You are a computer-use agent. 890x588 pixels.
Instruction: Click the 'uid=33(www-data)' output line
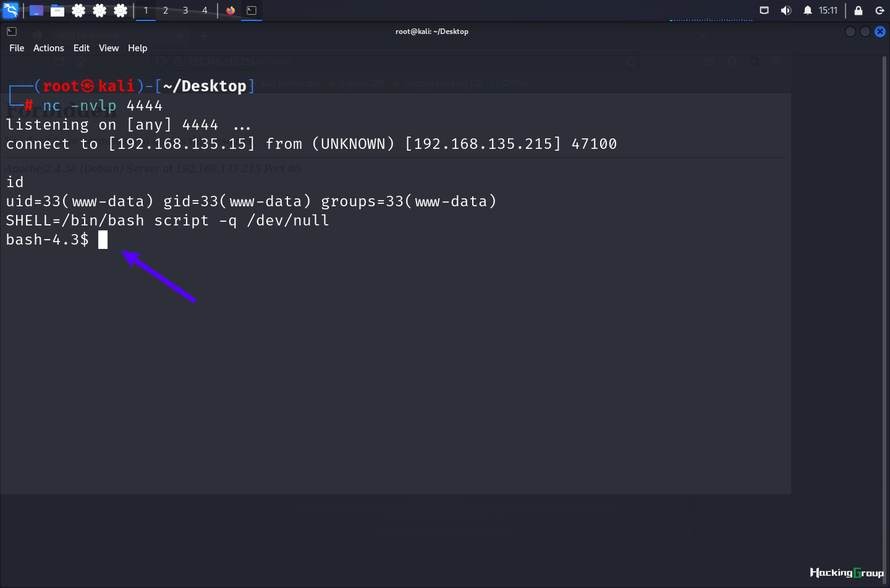(251, 201)
